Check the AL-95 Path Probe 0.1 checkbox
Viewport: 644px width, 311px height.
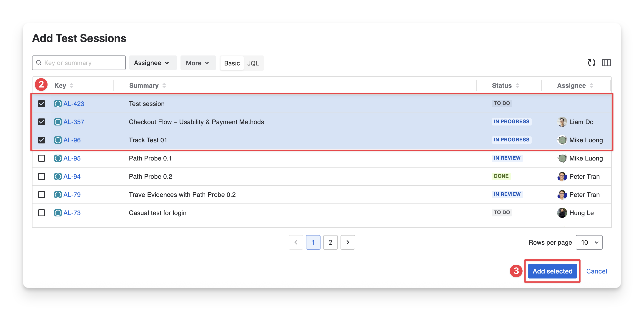tap(42, 158)
